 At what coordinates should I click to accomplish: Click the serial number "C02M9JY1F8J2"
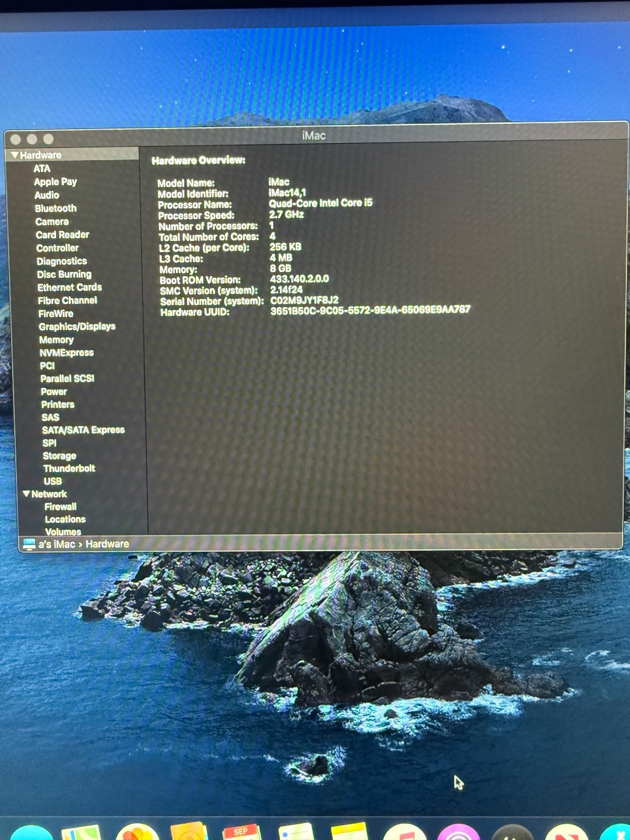304,300
